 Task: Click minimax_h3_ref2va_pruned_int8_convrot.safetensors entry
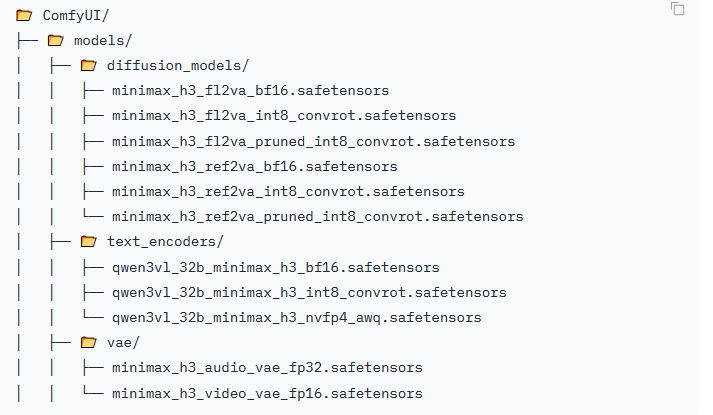[318, 217]
